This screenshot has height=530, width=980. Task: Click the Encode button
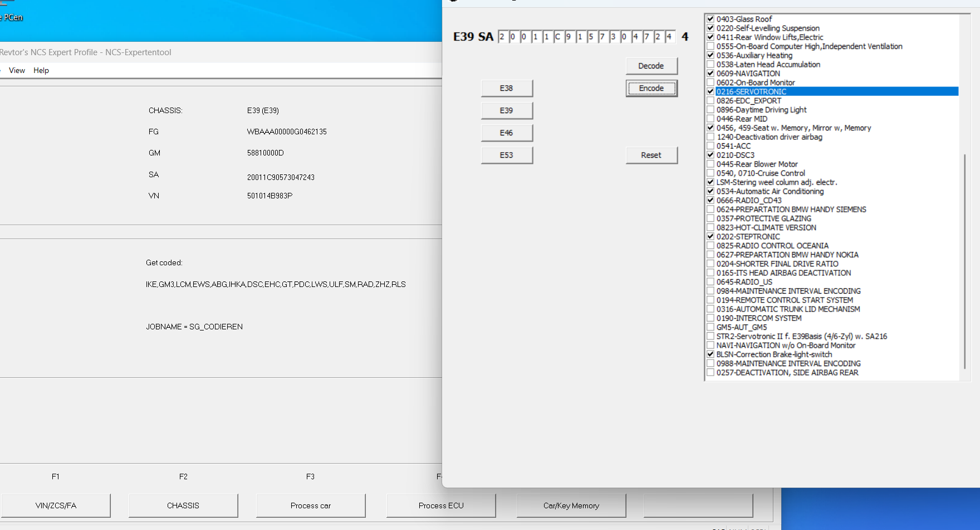point(651,88)
